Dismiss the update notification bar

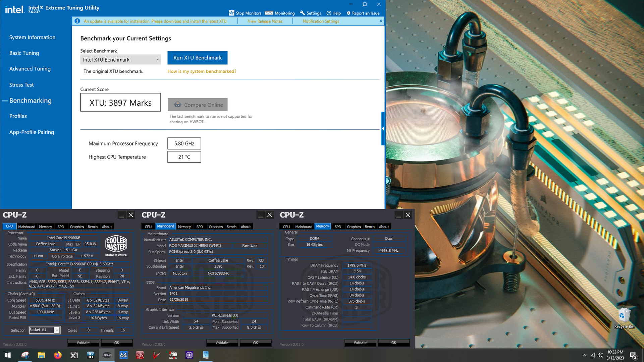click(381, 21)
